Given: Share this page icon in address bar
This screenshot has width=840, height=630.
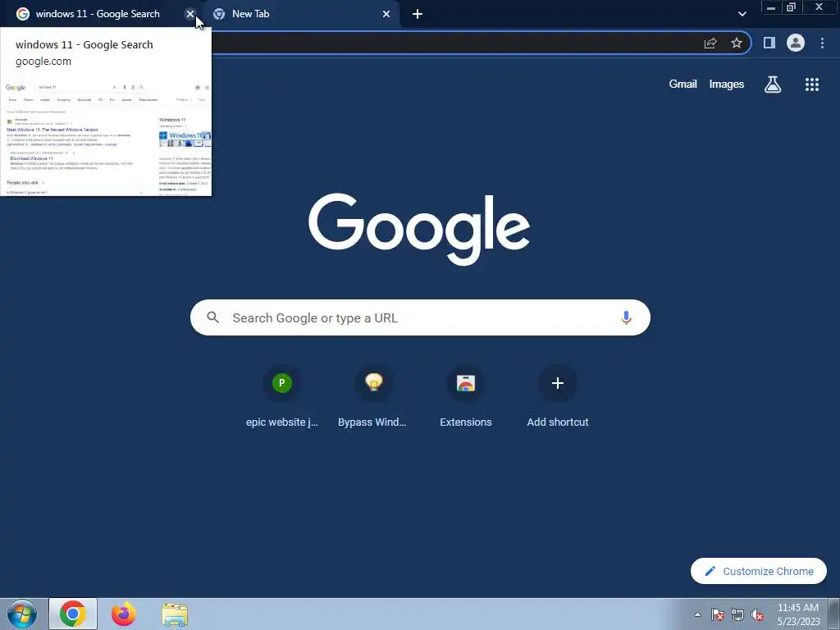Looking at the screenshot, I should pyautogui.click(x=710, y=43).
